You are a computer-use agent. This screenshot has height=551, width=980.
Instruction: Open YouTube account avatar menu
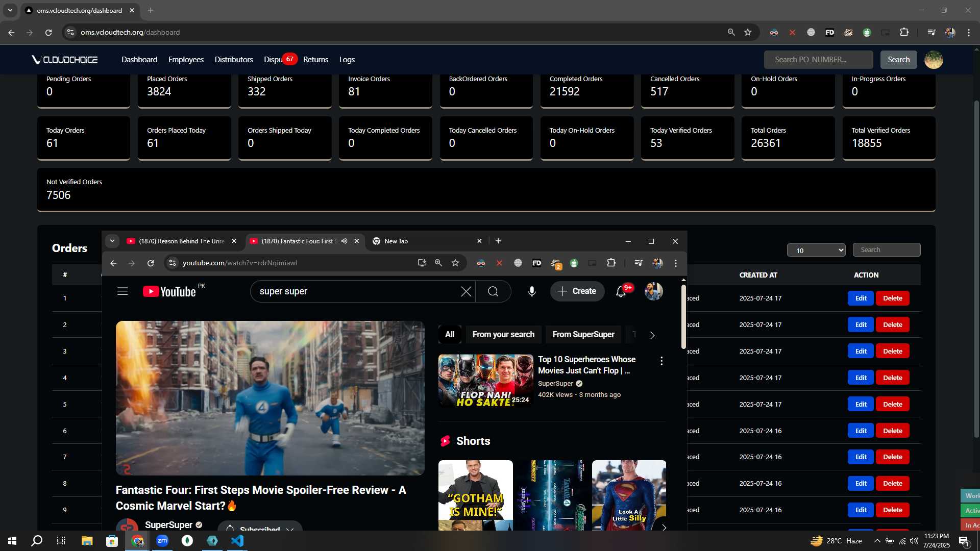click(653, 291)
